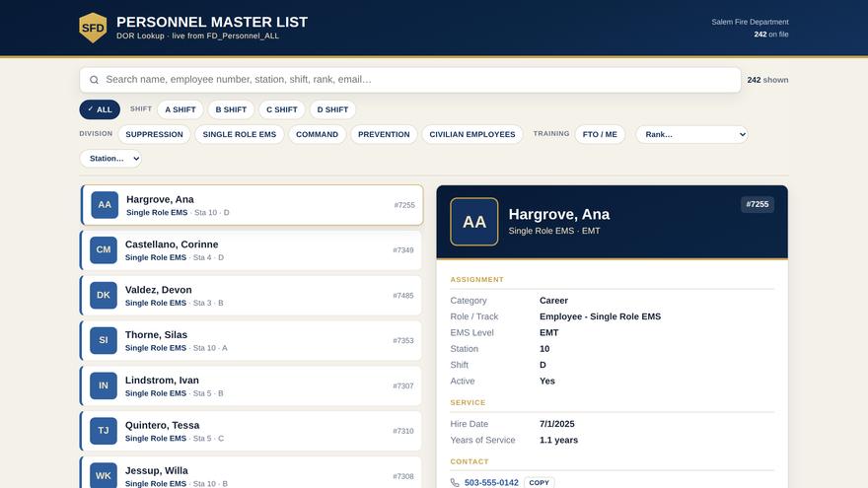Click the AA avatar in Hargrove list row
This screenshot has height=488, width=868.
point(105,205)
